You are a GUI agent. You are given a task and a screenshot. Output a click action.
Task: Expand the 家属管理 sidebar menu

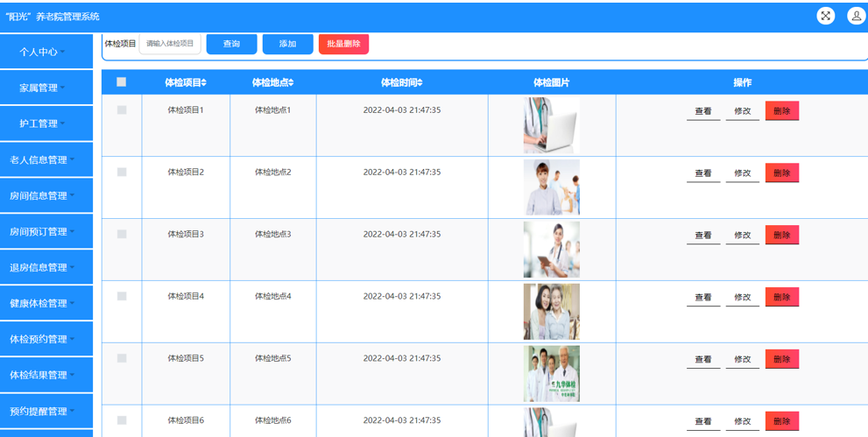[x=46, y=88]
